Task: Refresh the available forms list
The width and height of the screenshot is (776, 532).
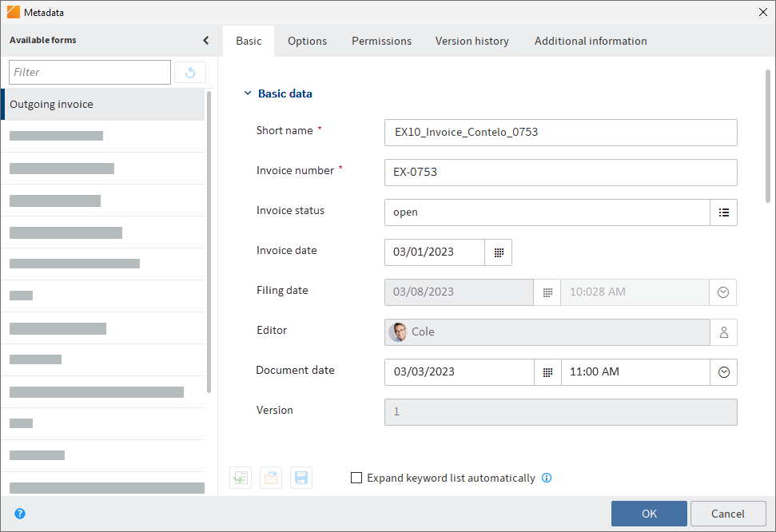Action: tap(189, 72)
